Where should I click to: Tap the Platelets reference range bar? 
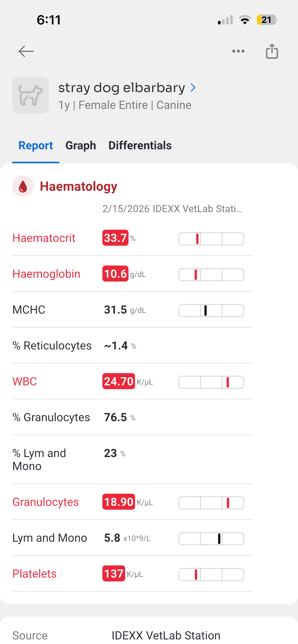[211, 575]
